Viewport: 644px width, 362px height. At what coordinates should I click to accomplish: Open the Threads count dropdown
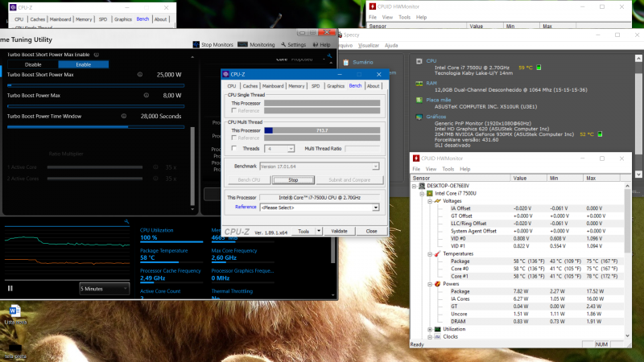click(x=291, y=149)
